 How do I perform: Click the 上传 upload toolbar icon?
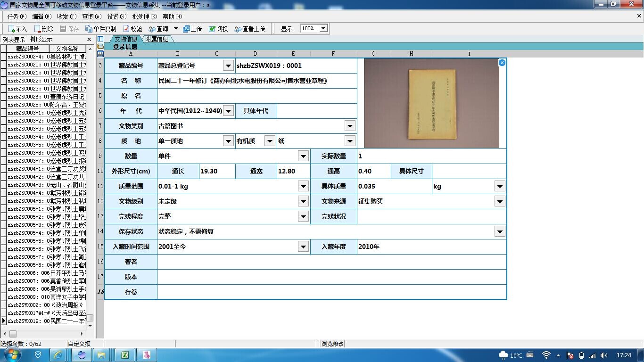[x=192, y=29]
